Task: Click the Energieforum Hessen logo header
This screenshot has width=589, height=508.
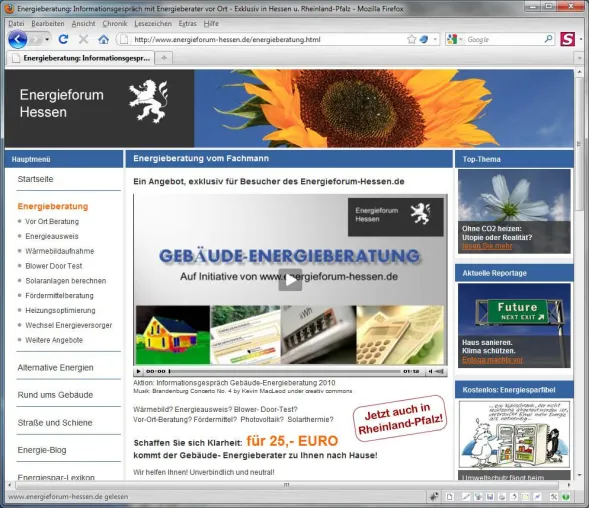Action: coord(99,108)
